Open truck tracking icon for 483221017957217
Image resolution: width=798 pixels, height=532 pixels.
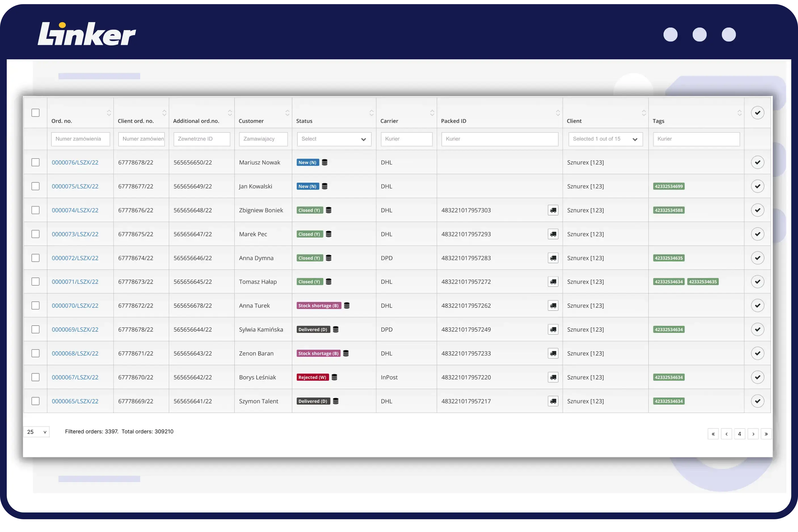[x=553, y=401]
